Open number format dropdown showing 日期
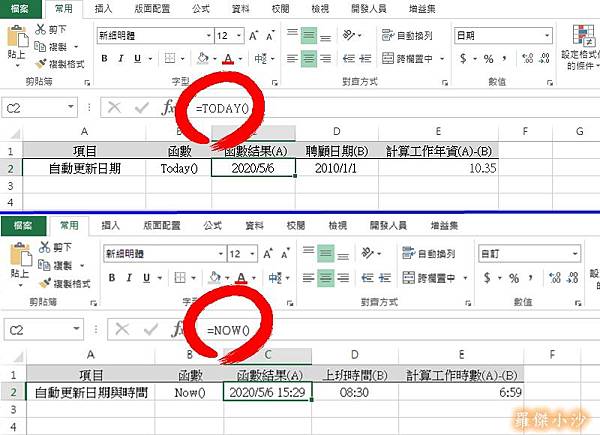Image resolution: width=600 pixels, height=435 pixels. click(547, 36)
